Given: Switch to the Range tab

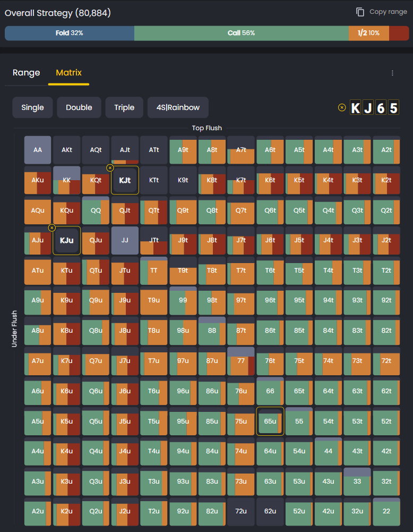Looking at the screenshot, I should [25, 72].
